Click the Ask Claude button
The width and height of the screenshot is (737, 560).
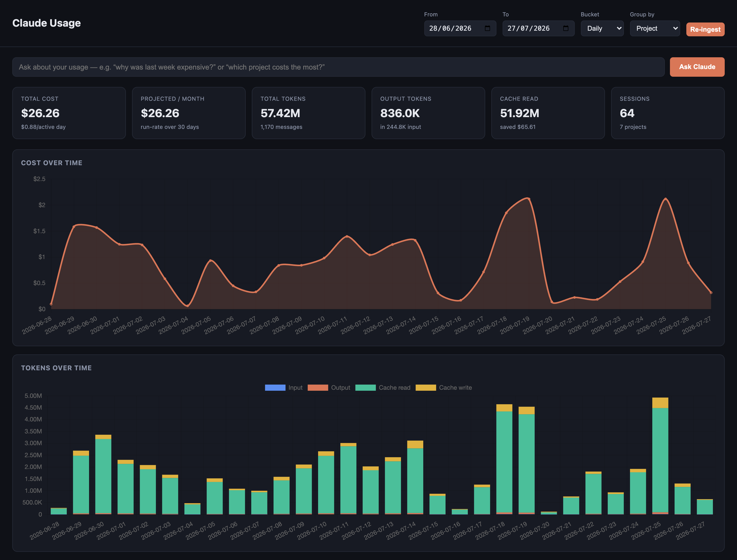pos(697,67)
